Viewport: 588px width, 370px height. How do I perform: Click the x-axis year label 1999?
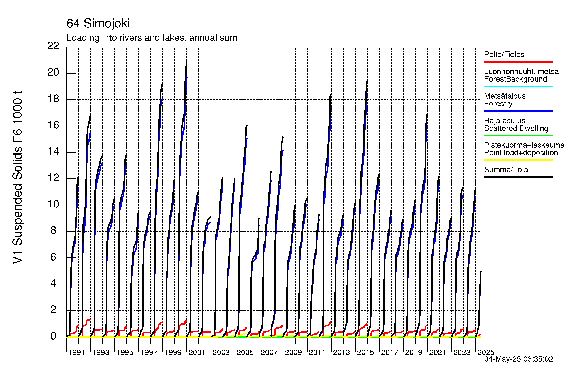(173, 352)
